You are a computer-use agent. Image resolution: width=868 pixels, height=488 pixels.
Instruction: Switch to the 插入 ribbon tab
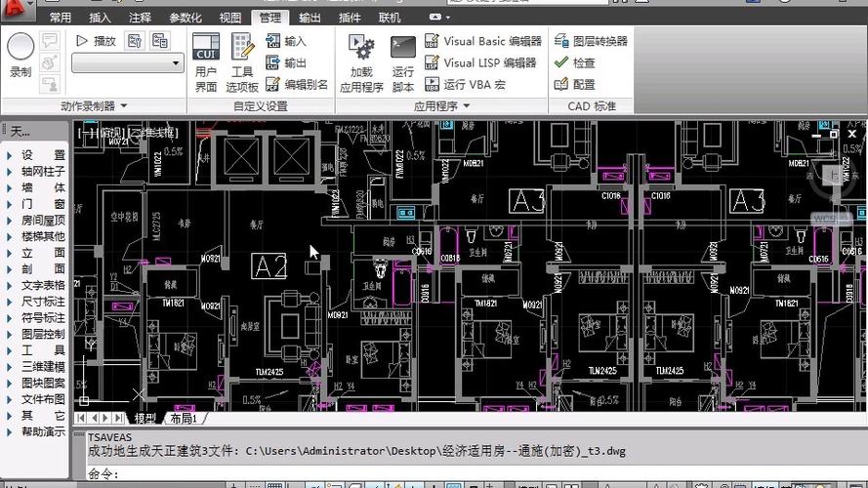tap(100, 18)
